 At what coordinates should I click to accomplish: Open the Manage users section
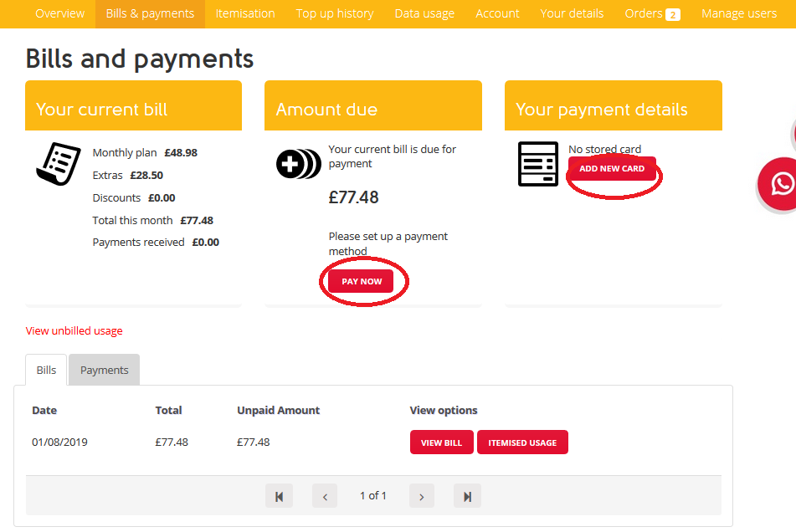pos(738,13)
